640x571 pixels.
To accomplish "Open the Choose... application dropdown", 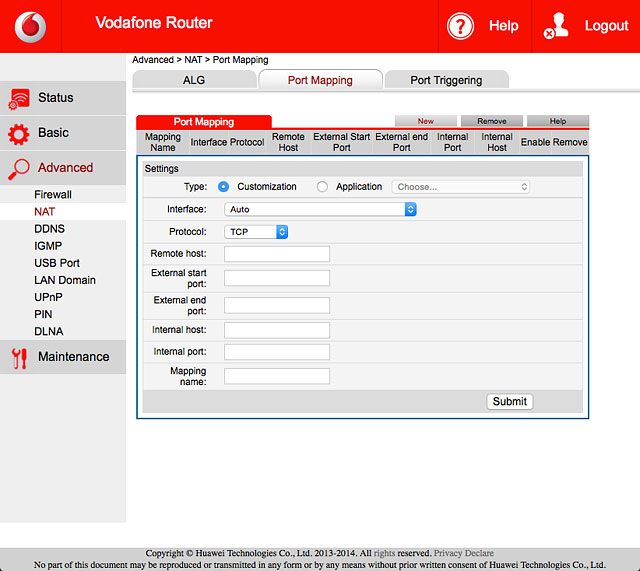I will [460, 187].
